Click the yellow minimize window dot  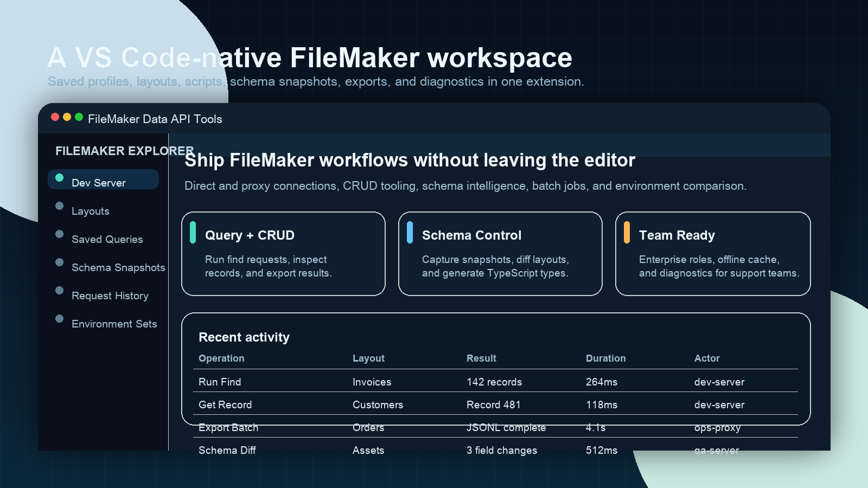67,117
